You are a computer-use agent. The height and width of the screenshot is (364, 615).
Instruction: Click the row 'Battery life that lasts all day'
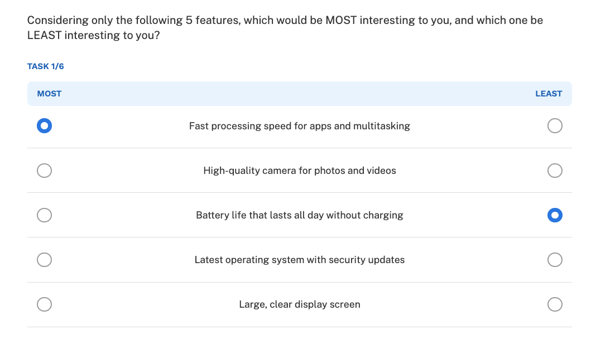(299, 215)
